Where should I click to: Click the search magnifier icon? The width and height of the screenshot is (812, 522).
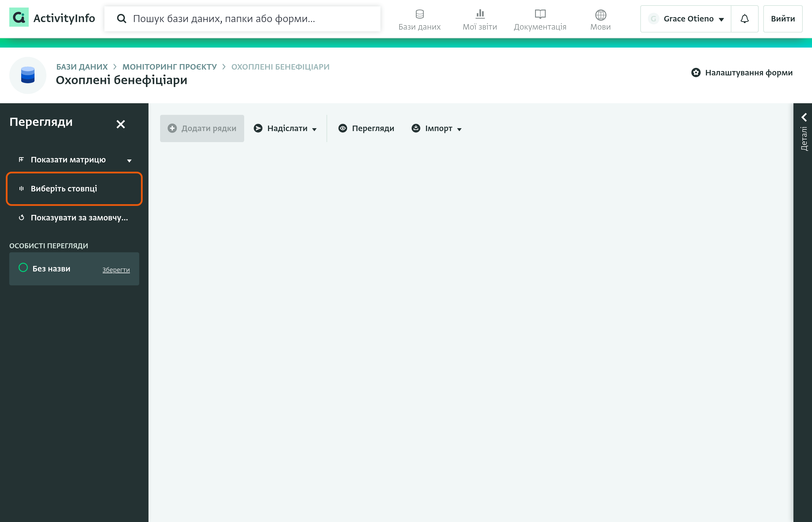121,19
